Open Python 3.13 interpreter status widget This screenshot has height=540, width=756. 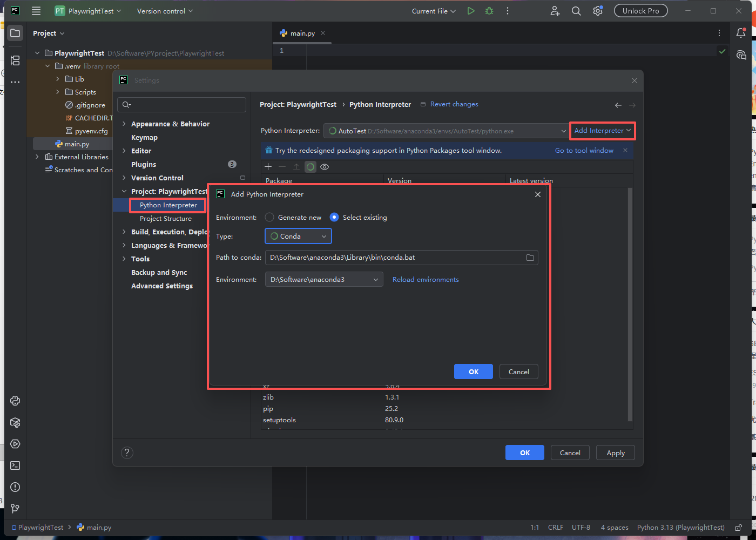coord(680,528)
